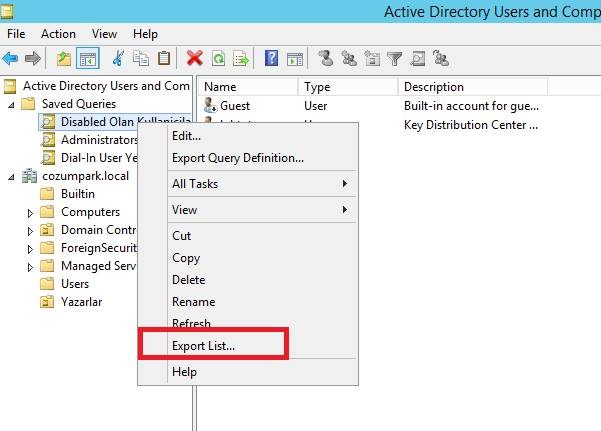The image size is (601, 431).
Task: Click the Create new organizational unit icon
Action: pyautogui.click(x=372, y=58)
